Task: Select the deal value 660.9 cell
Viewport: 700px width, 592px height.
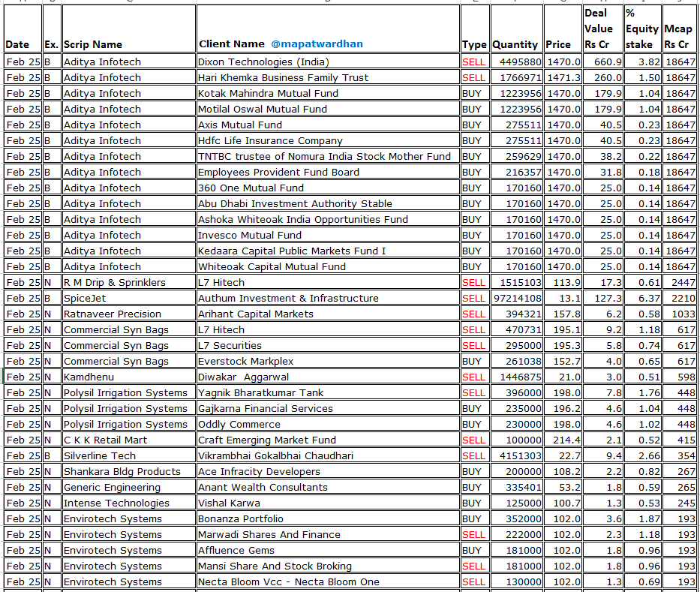Action: pyautogui.click(x=603, y=62)
